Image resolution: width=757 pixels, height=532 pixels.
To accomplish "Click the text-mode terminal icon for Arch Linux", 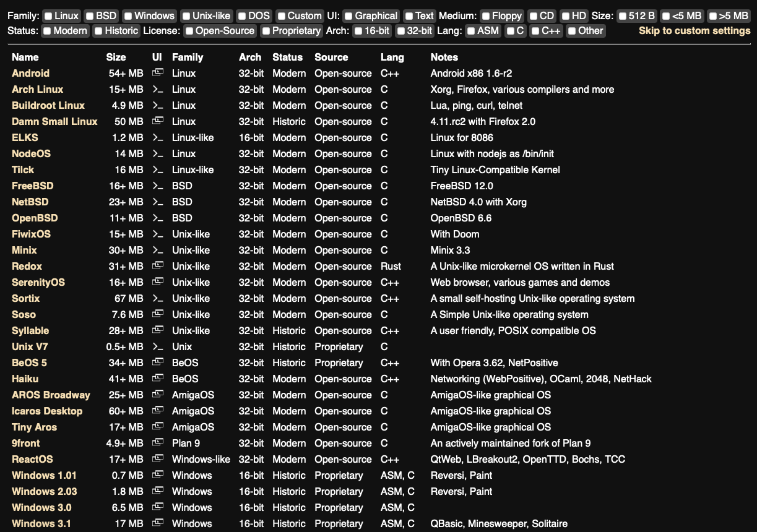I will click(x=158, y=89).
